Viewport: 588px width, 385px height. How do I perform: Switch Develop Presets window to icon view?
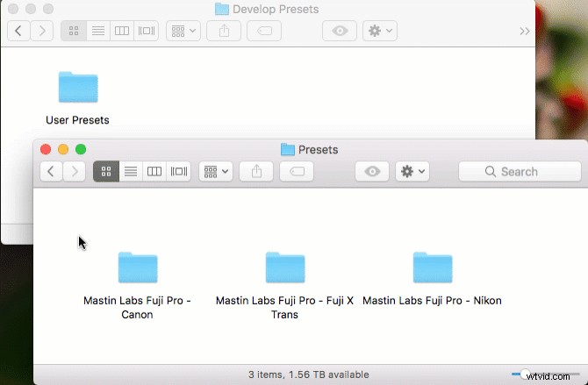pyautogui.click(x=74, y=31)
